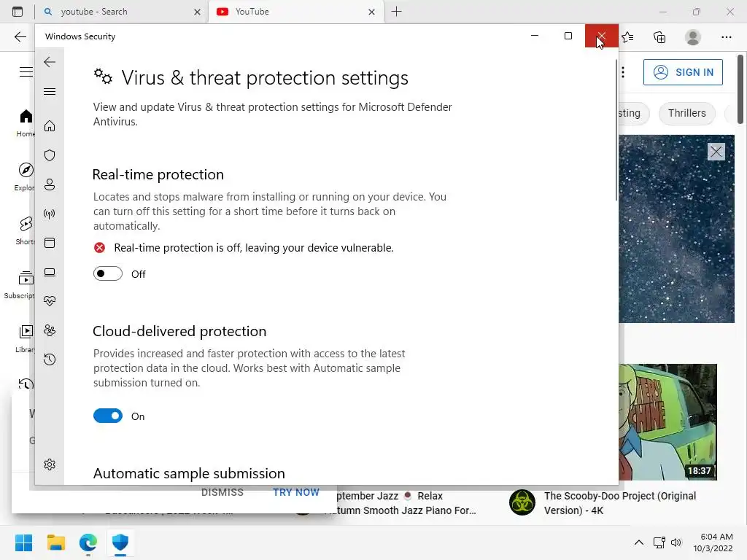Select the Thrillers filter chip
The image size is (747, 560).
pyautogui.click(x=687, y=113)
